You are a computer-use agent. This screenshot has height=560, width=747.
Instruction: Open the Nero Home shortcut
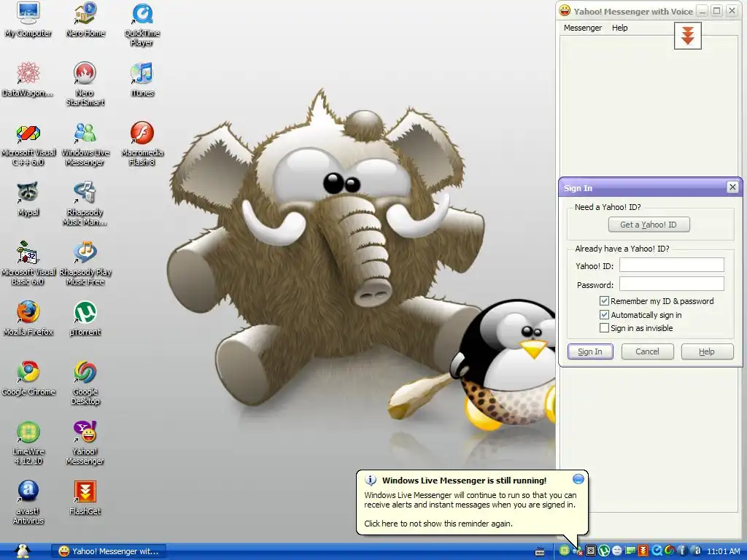pyautogui.click(x=85, y=20)
